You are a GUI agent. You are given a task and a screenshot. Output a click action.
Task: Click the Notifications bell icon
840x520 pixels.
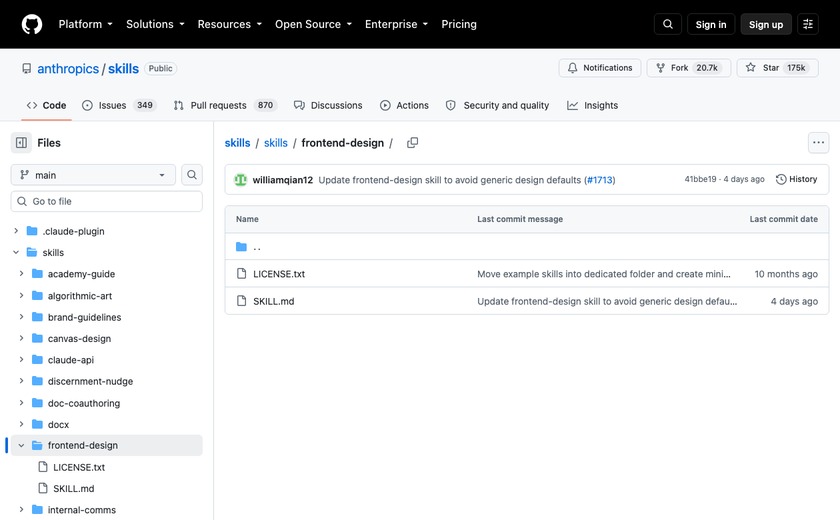click(x=573, y=68)
